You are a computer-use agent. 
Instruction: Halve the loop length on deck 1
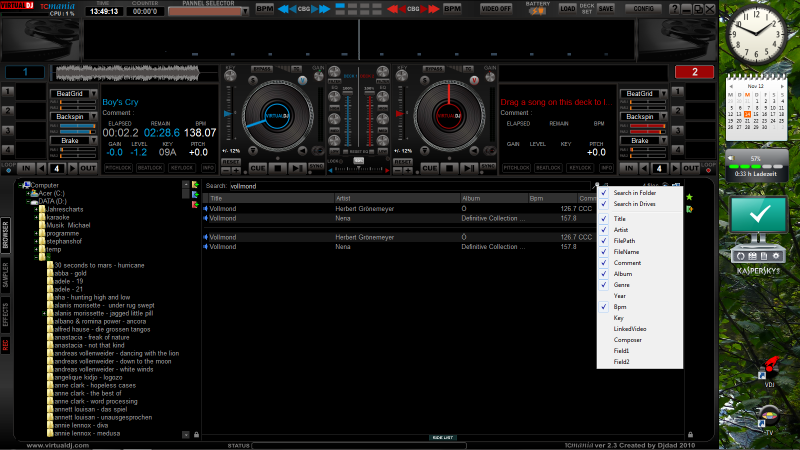42,168
